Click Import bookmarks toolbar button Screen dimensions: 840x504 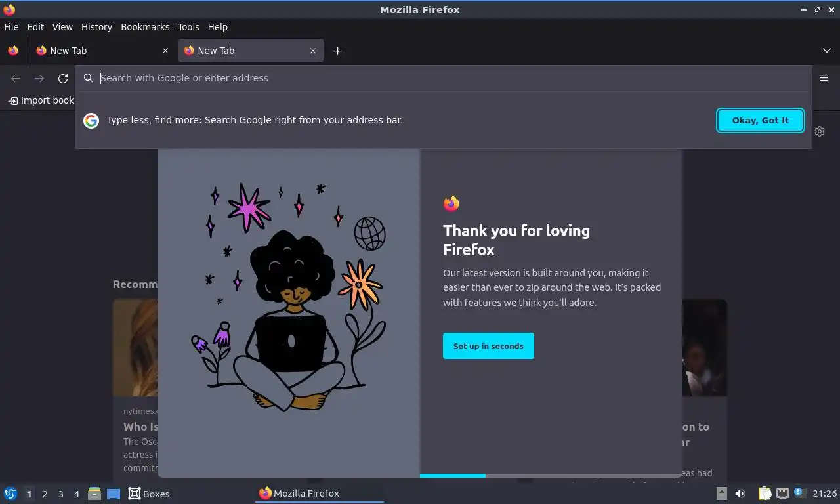pyautogui.click(x=41, y=100)
